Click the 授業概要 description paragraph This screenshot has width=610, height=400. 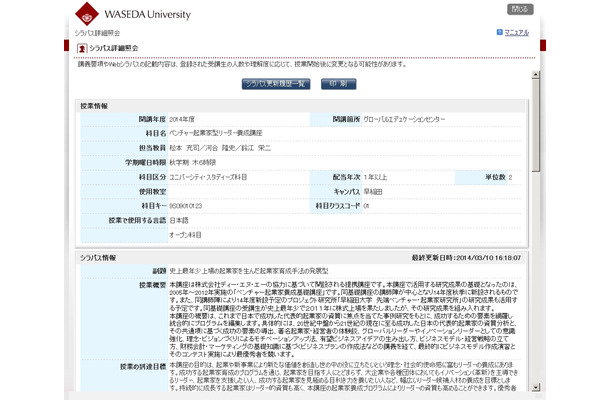(x=344, y=319)
